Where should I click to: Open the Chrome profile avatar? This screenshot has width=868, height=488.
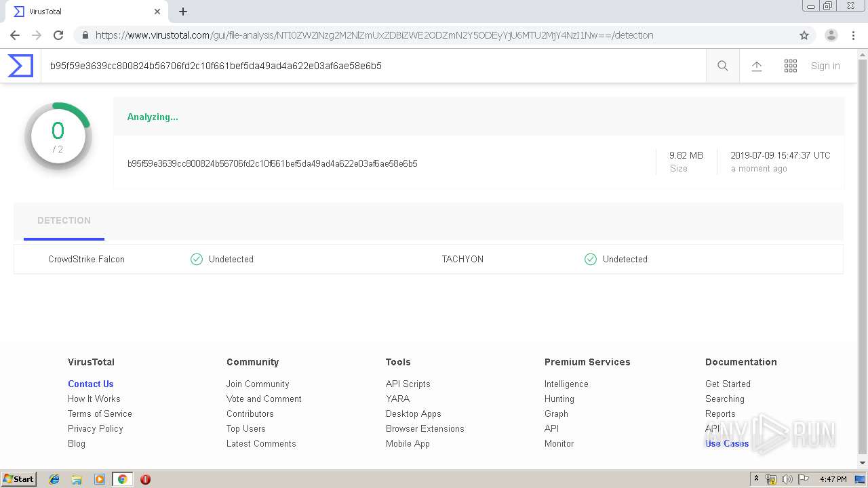click(x=831, y=35)
